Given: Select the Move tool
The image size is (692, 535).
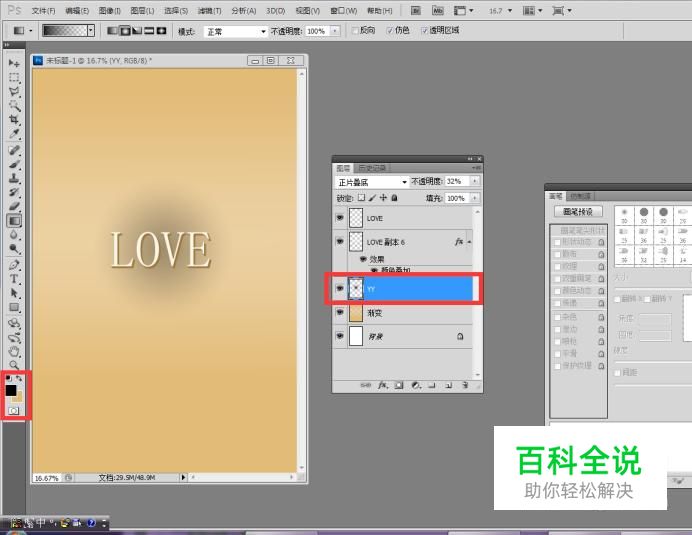Looking at the screenshot, I should pos(14,63).
